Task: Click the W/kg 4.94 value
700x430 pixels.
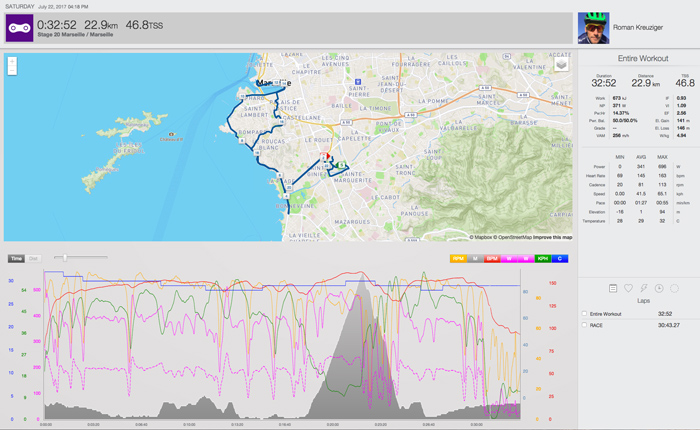Action: coord(681,135)
